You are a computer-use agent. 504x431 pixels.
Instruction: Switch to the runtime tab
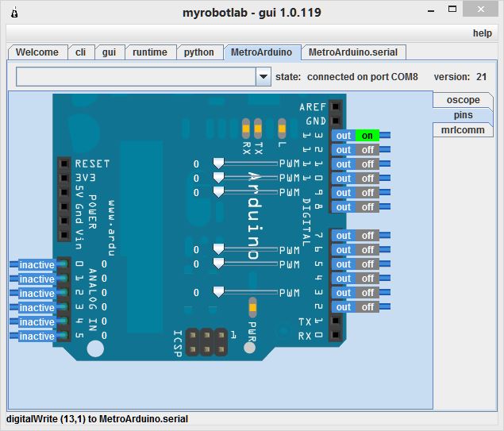pyautogui.click(x=150, y=52)
